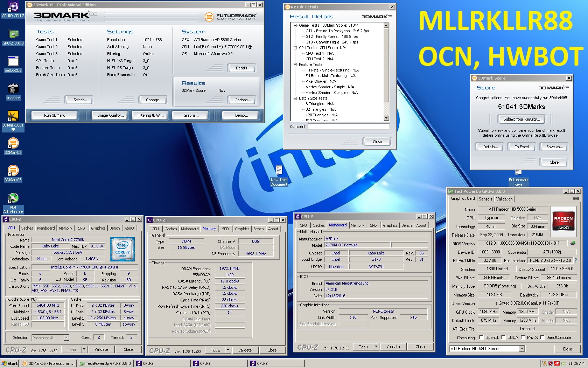Enable the CUDA checkbox in GPU-Z

pyautogui.click(x=503, y=338)
